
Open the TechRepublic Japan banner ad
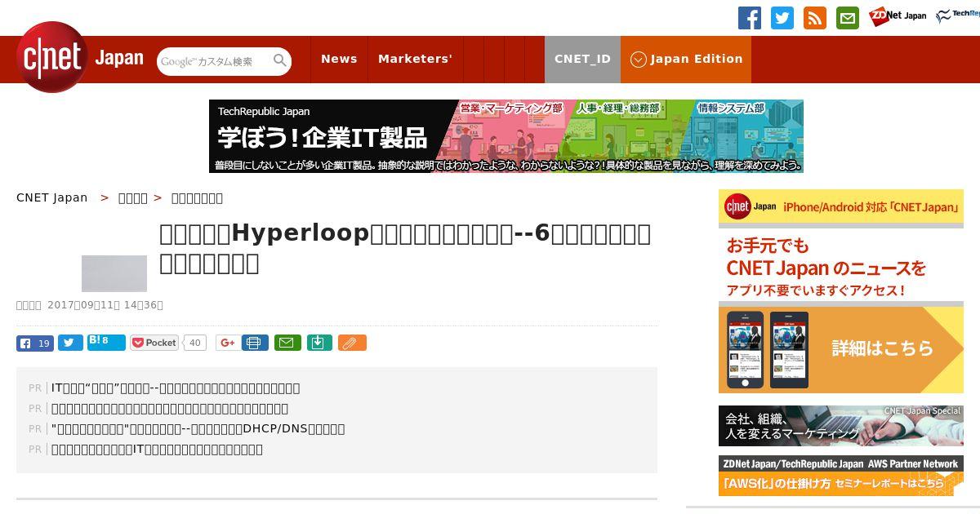pyautogui.click(x=506, y=136)
